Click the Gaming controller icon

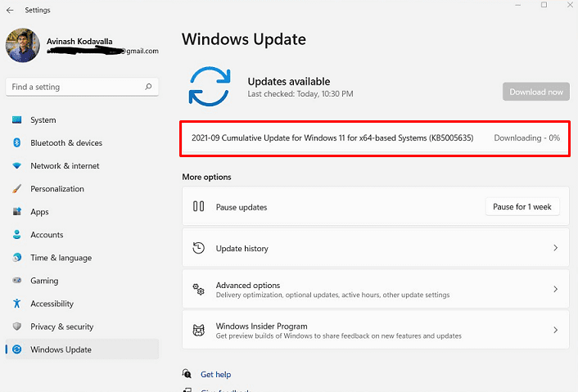click(x=16, y=281)
